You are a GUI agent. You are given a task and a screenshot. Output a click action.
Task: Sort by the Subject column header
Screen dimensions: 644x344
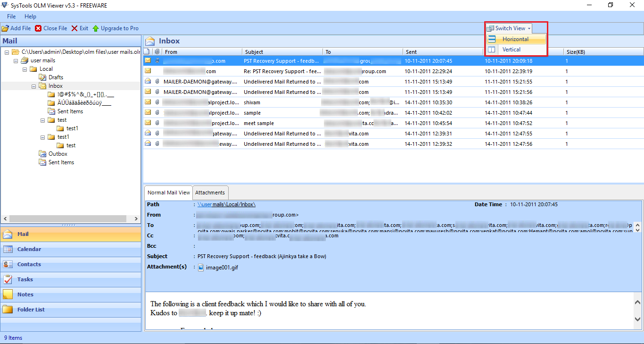282,52
